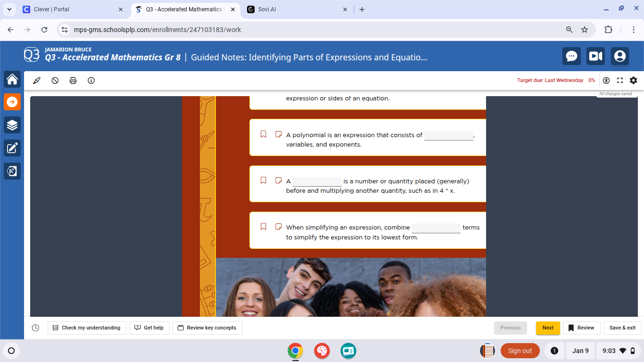Add a note to the polynomial question
Image resolution: width=644 pixels, height=362 pixels.
[x=279, y=134]
